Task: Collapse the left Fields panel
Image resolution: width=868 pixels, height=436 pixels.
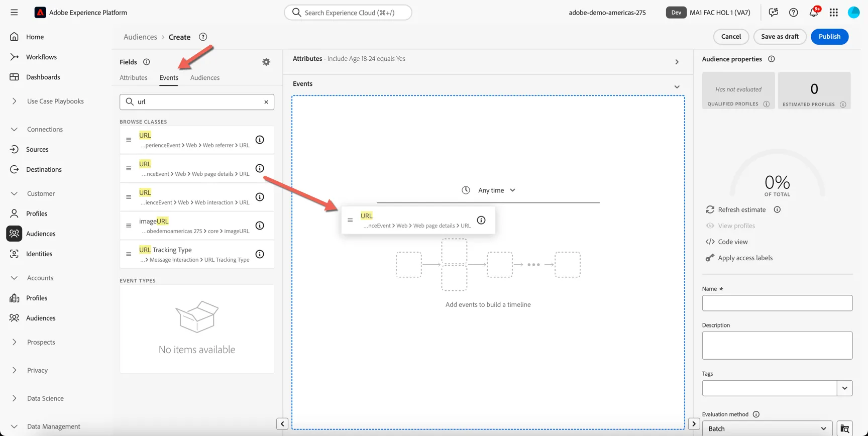Action: [282, 424]
